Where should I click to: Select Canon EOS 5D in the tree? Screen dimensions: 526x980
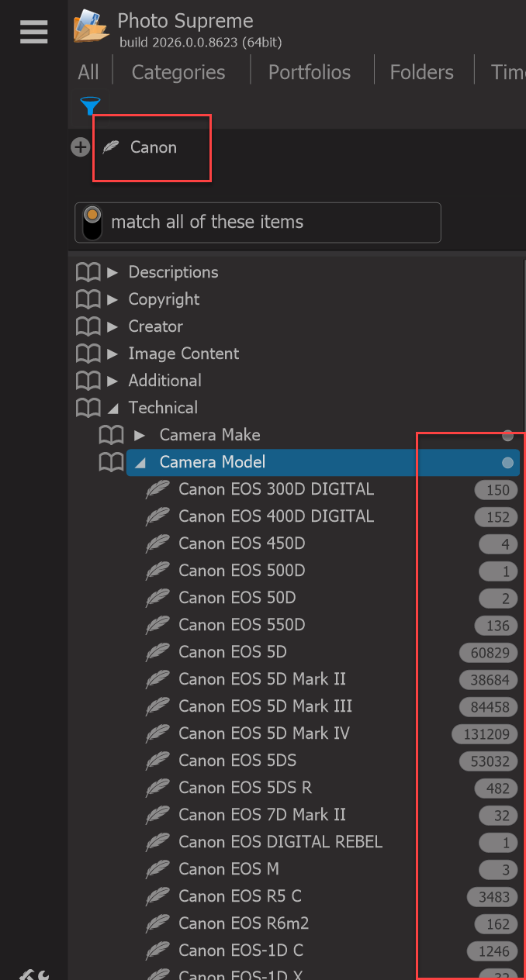coord(233,652)
